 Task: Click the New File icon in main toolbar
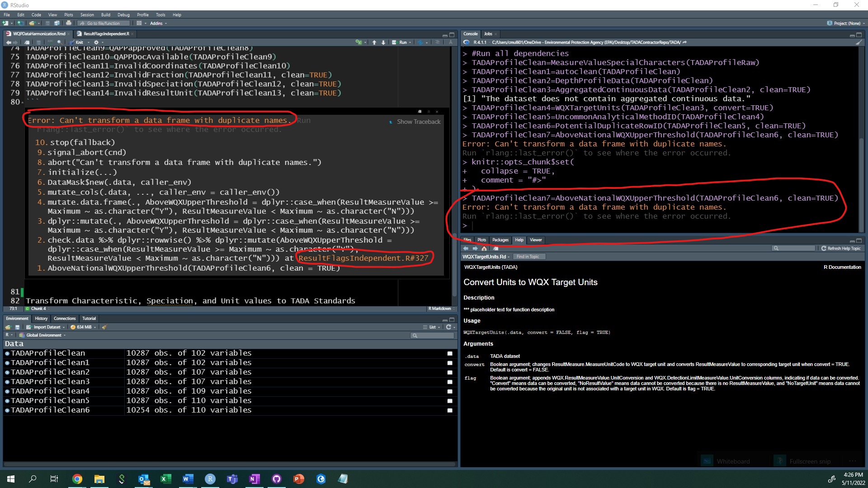[5, 23]
